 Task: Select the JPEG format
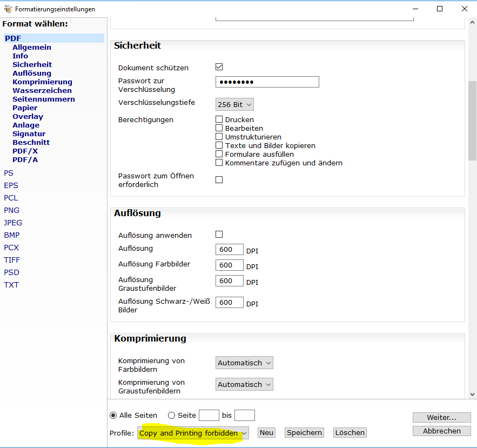click(13, 223)
